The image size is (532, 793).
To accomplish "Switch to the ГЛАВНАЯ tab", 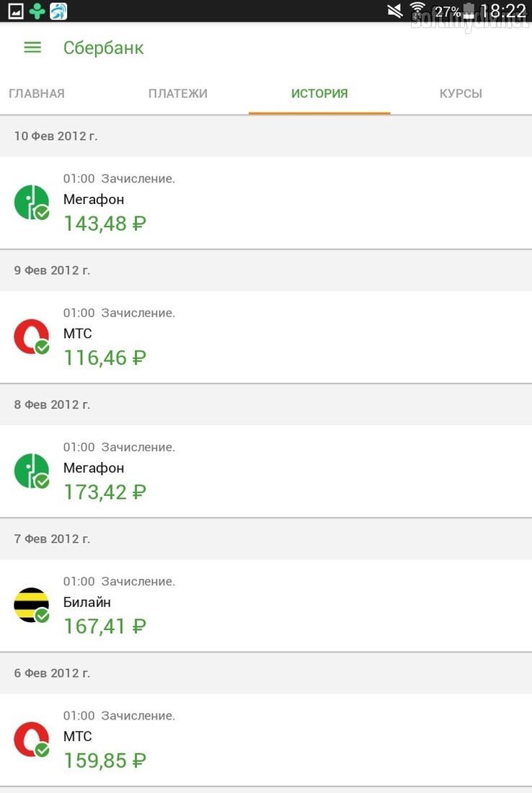I will point(37,93).
